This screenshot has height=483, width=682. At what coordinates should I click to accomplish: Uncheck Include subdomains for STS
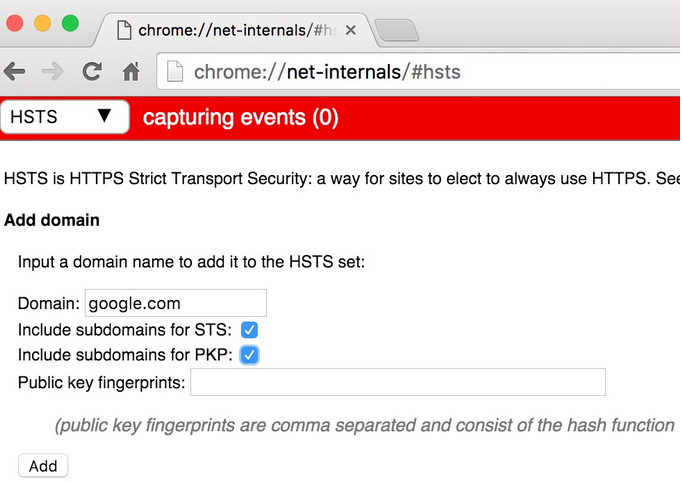tap(250, 329)
